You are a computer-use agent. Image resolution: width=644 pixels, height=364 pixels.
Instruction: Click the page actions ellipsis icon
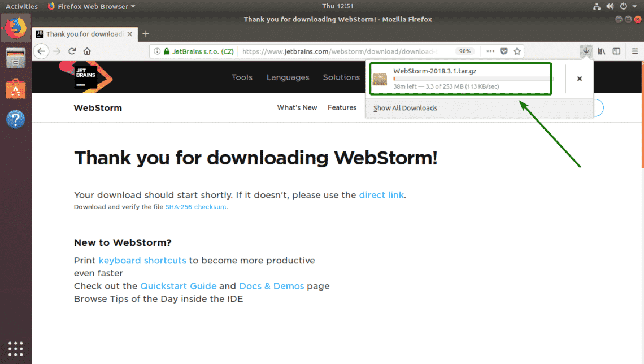(489, 51)
